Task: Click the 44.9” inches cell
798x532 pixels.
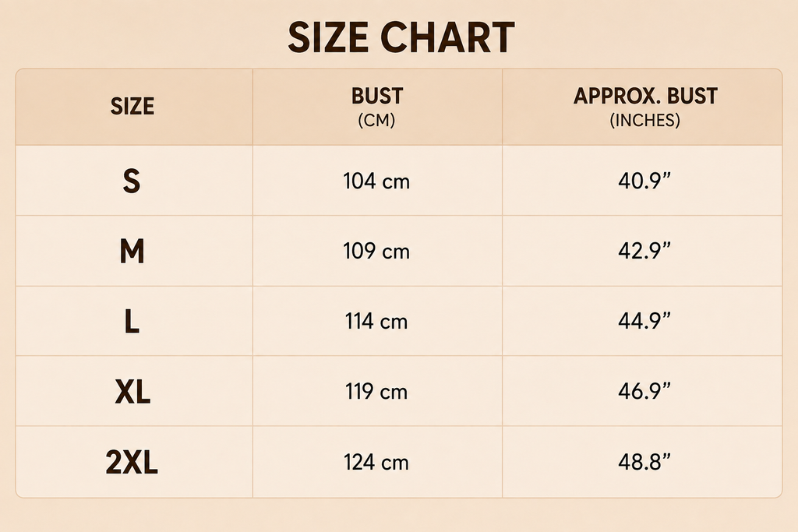Action: (x=644, y=321)
